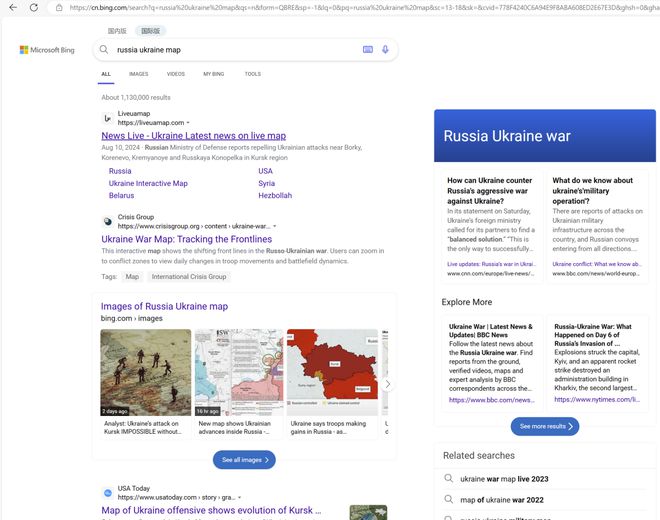Reload the page with the refresh icon
The height and width of the screenshot is (520, 660).
pos(34,7)
